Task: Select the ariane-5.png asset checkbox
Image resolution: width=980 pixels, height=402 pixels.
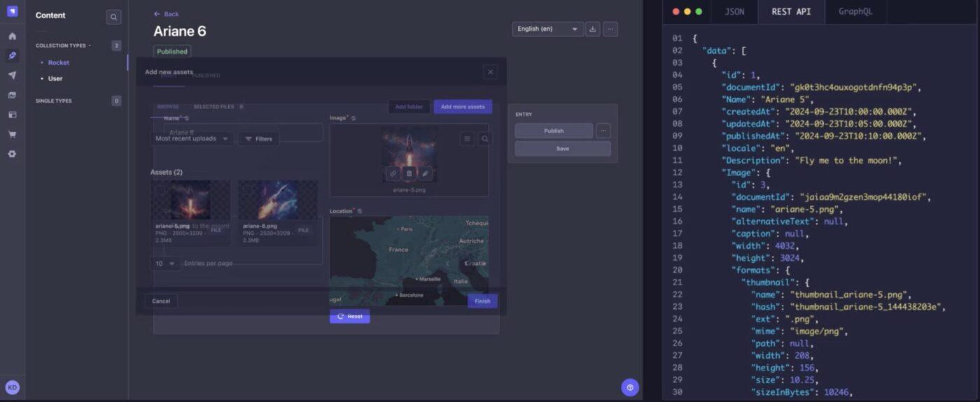Action: 160,190
